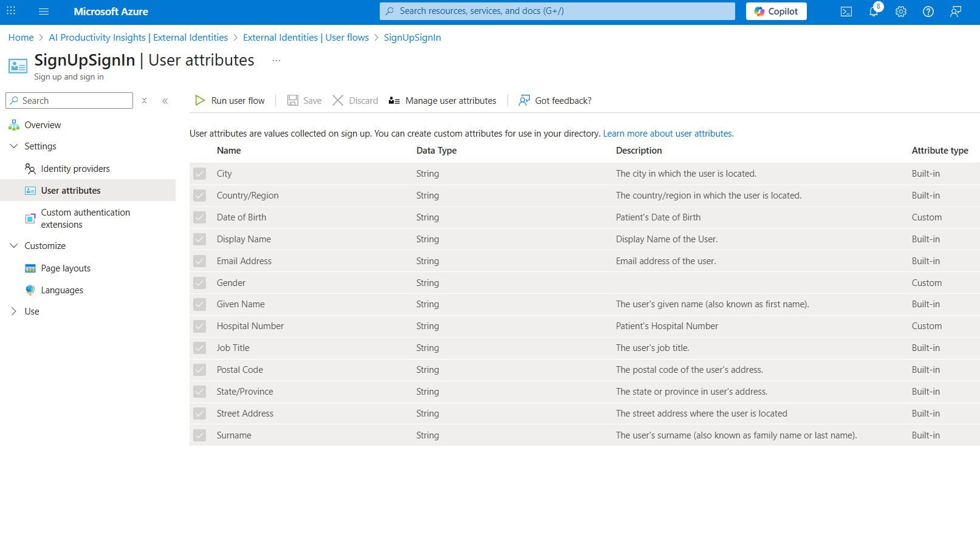The width and height of the screenshot is (980, 555).
Task: Open the portal hamburger menu
Action: point(43,12)
